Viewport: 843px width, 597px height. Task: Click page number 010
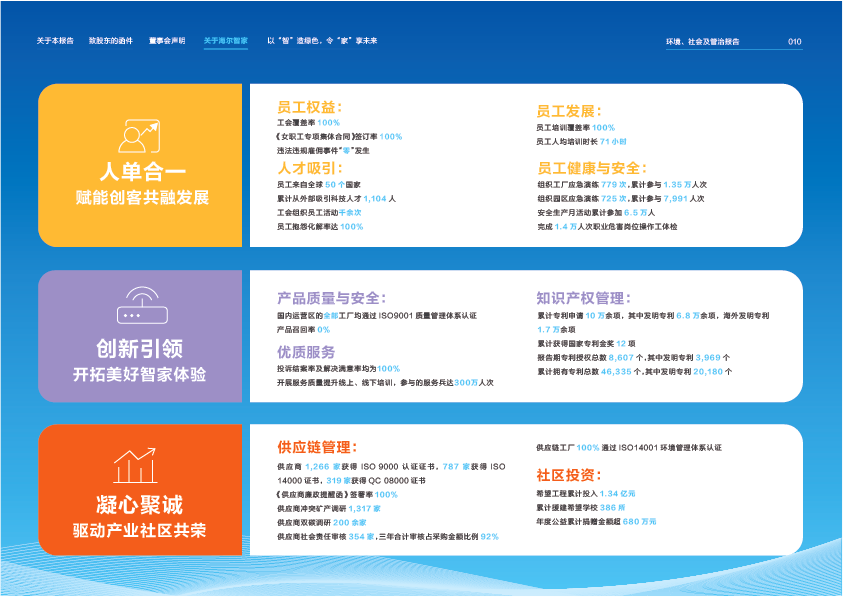click(x=795, y=42)
